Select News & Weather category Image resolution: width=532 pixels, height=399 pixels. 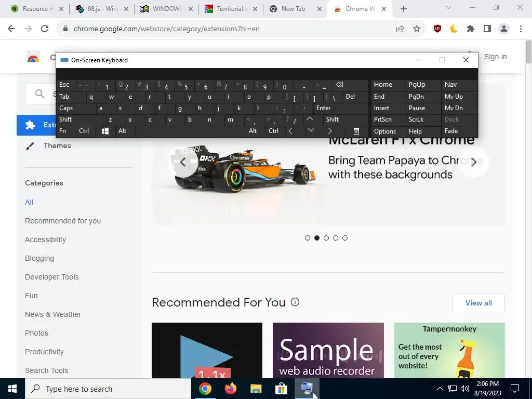click(x=53, y=314)
